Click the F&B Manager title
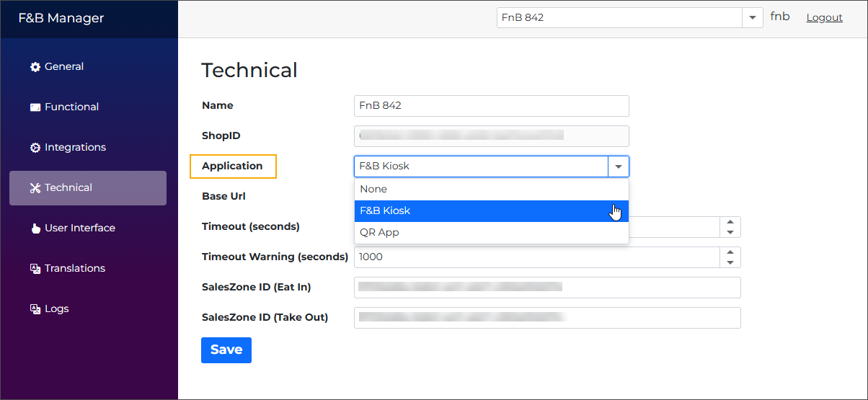Viewport: 868px width, 400px height. pyautogui.click(x=61, y=18)
